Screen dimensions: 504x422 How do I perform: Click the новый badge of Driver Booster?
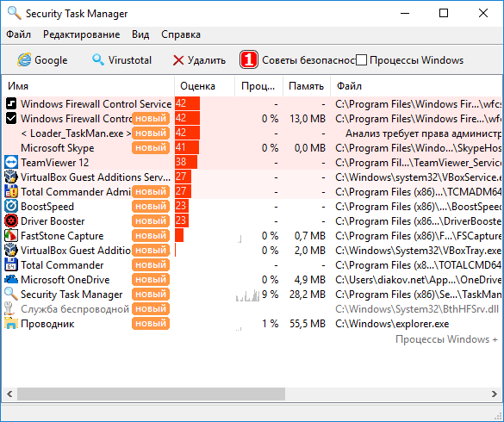[151, 220]
